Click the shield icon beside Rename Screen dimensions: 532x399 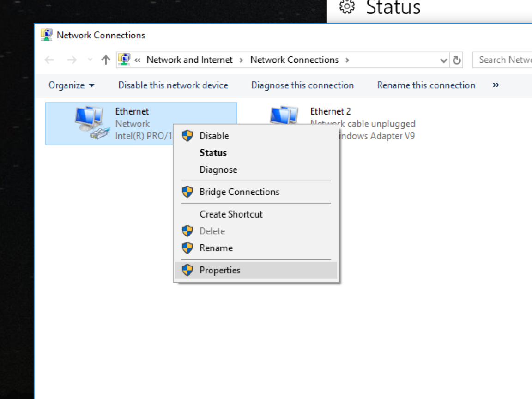click(187, 248)
